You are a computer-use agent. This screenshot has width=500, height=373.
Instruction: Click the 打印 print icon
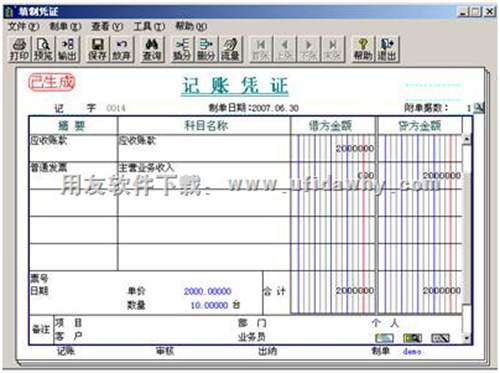tap(19, 49)
